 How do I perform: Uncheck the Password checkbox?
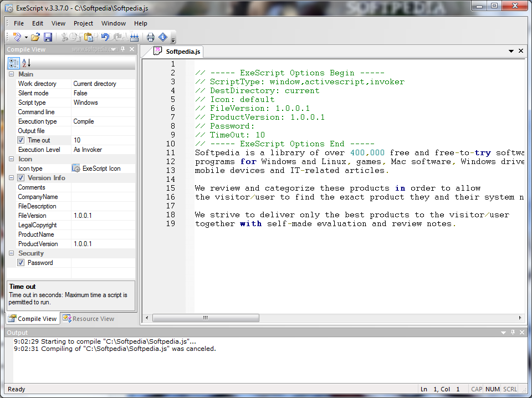(x=21, y=263)
